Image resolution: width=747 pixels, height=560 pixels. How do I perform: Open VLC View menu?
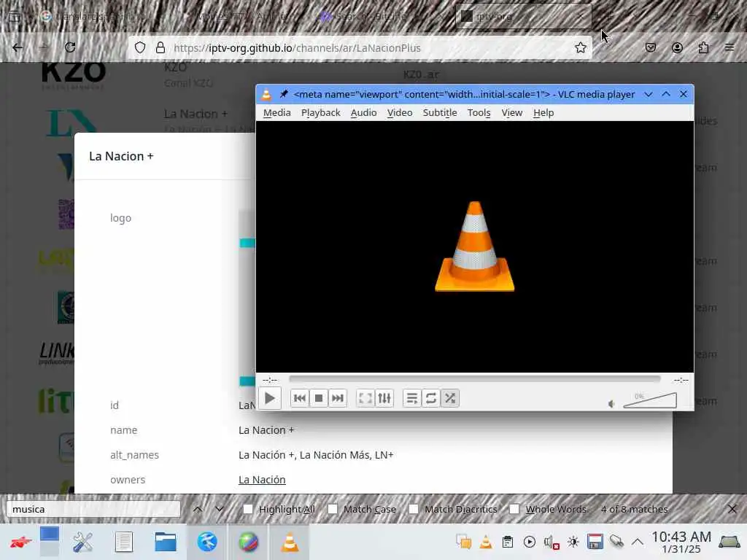pyautogui.click(x=511, y=113)
